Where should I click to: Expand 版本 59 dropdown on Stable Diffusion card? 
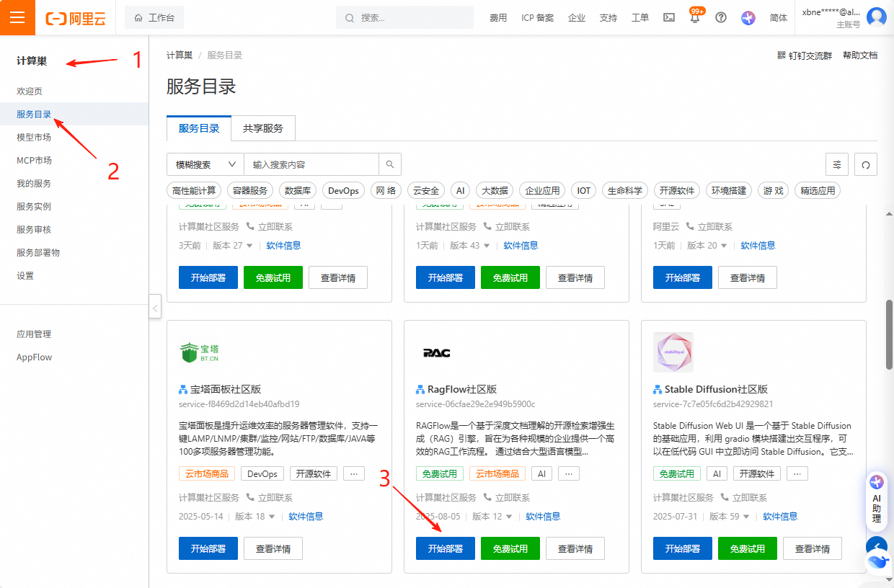click(730, 516)
